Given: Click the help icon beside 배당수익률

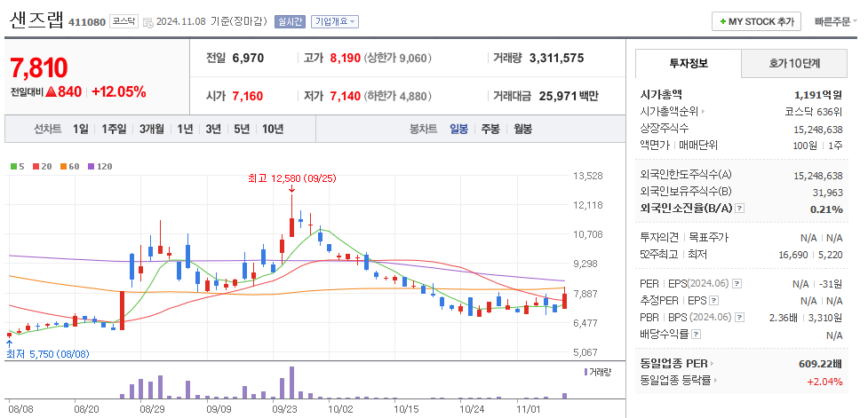Looking at the screenshot, I should tap(697, 335).
